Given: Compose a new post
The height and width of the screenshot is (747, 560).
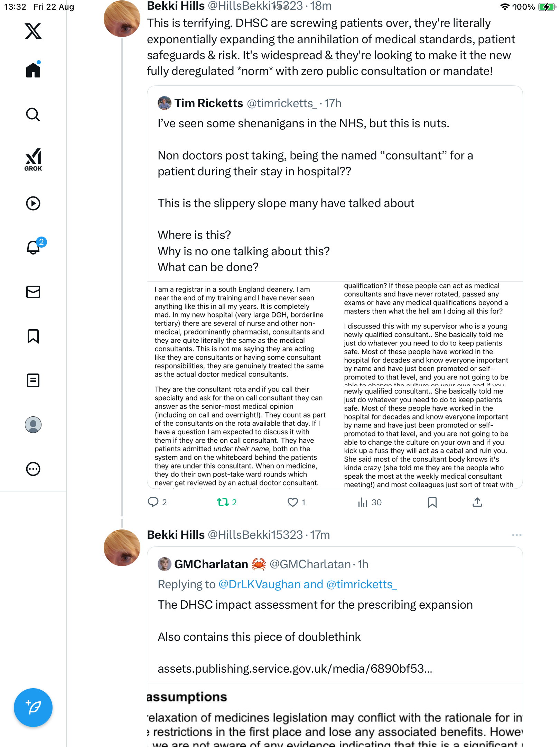Looking at the screenshot, I should tap(33, 708).
